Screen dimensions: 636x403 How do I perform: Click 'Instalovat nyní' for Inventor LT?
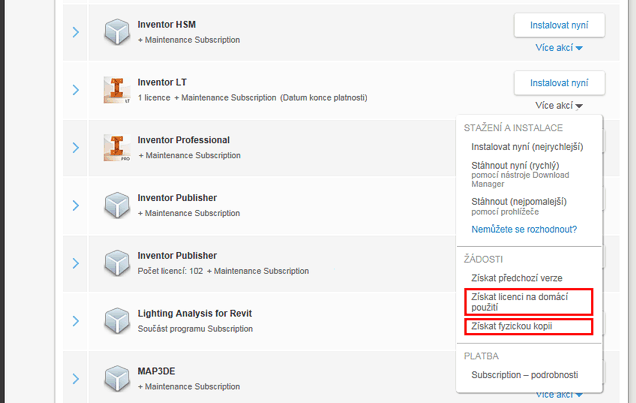click(559, 83)
